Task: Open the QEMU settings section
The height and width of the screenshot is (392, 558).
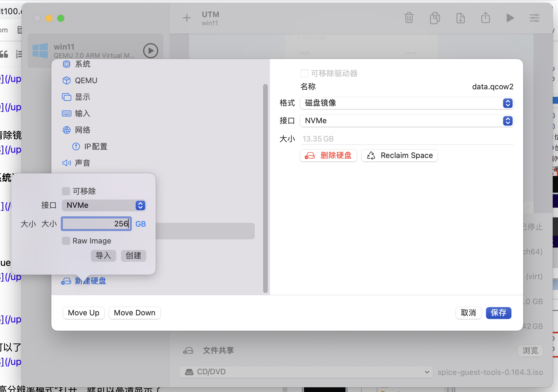Action: tap(80, 80)
